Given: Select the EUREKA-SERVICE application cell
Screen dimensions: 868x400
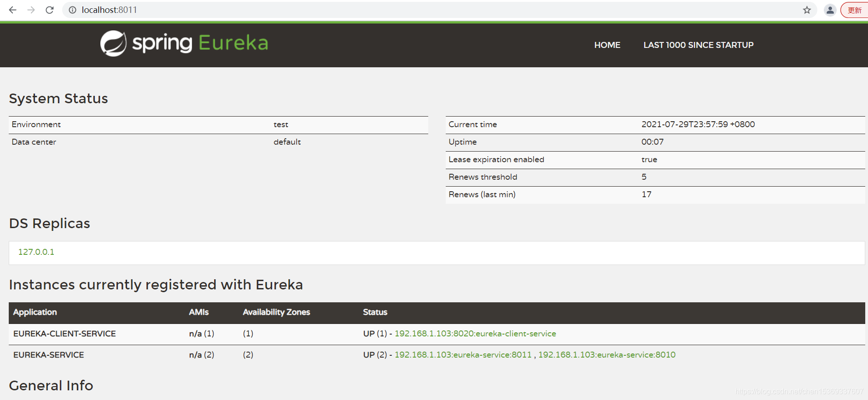Looking at the screenshot, I should tap(48, 355).
